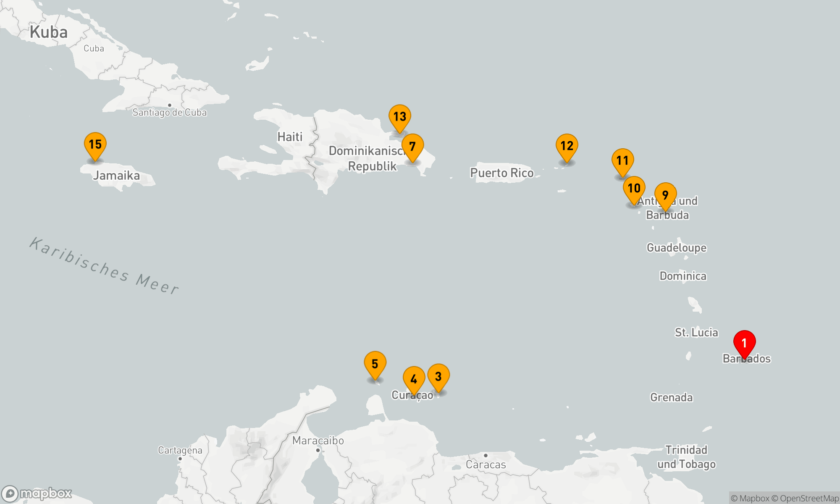The image size is (840, 504).
Task: Select map marker number 10
Action: click(634, 188)
